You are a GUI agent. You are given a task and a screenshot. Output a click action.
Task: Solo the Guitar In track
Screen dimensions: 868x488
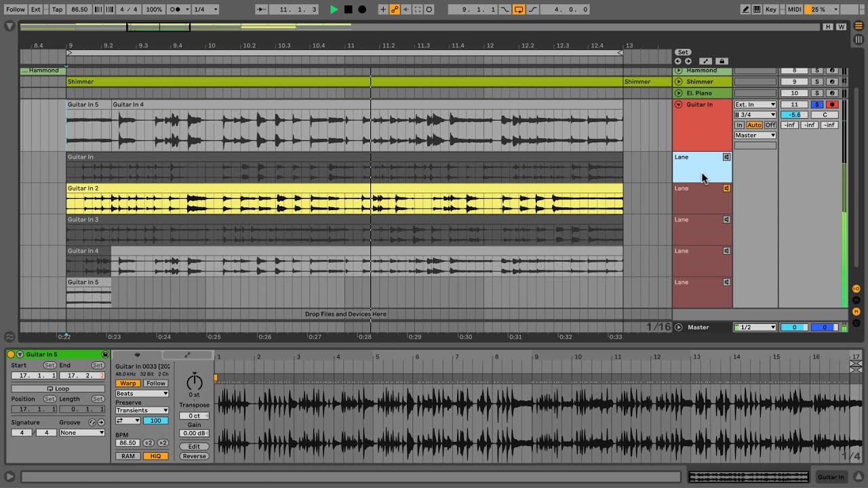(817, 104)
